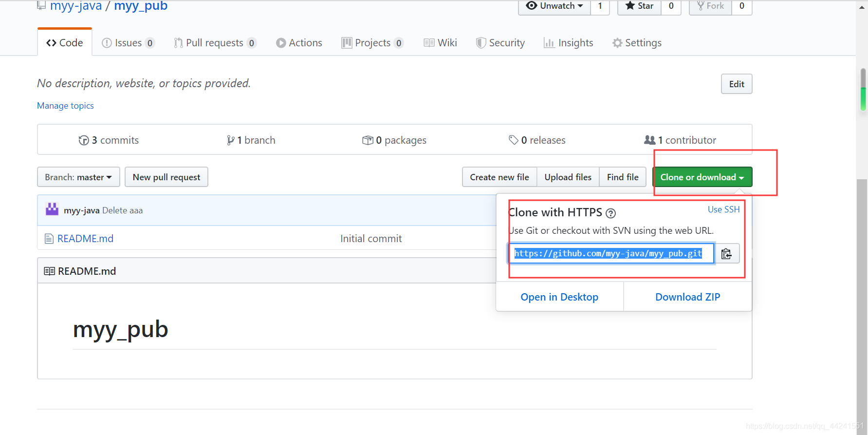
Task: Click the Clone with HTTPS help icon
Action: [x=610, y=213]
